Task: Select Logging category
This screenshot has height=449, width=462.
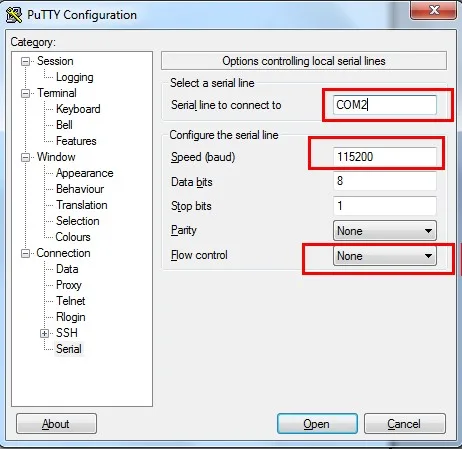Action: pyautogui.click(x=75, y=77)
